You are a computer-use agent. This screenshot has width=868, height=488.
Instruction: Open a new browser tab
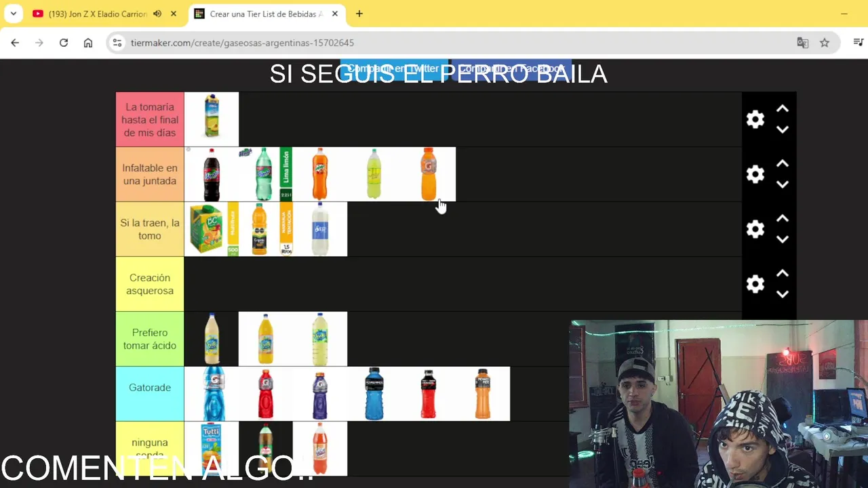tap(359, 14)
